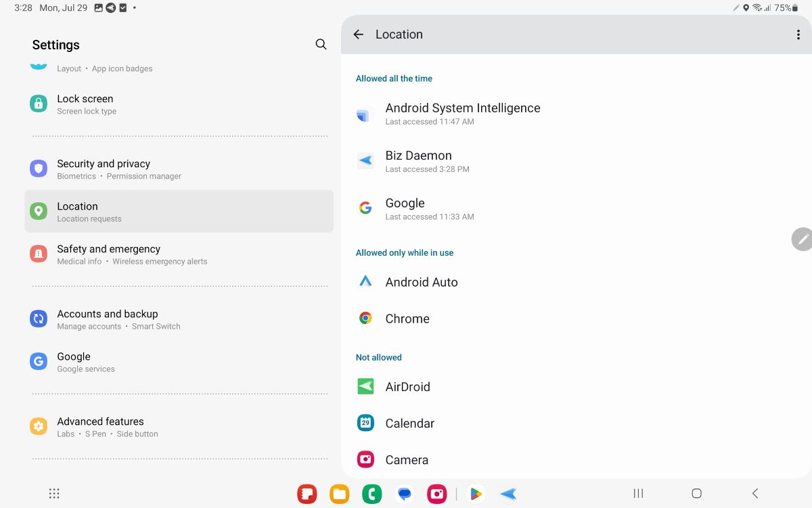Viewport: 812px width, 508px height.
Task: Tap the Recents button in the navigation bar
Action: coord(637,493)
